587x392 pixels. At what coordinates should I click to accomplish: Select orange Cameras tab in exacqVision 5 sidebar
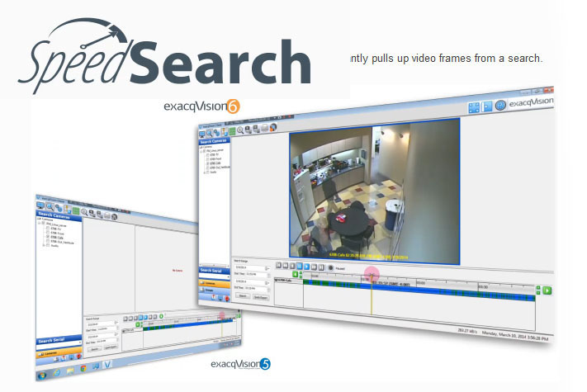[59, 353]
